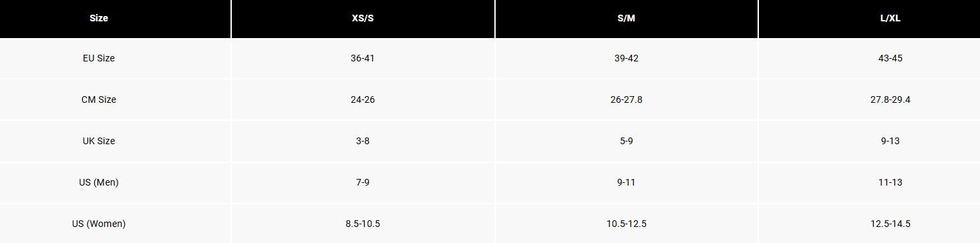Select the 43-45 EU size cell
The width and height of the screenshot is (980, 243).
(890, 58)
